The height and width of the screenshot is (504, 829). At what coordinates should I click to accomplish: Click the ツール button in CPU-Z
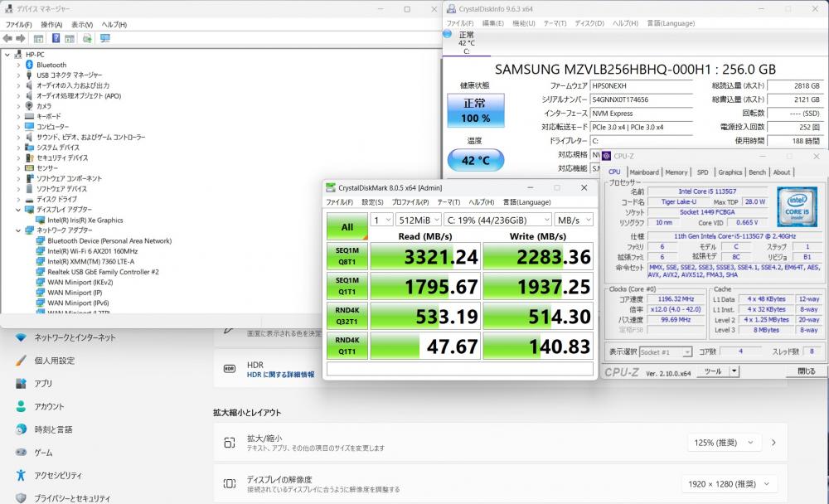[x=713, y=372]
